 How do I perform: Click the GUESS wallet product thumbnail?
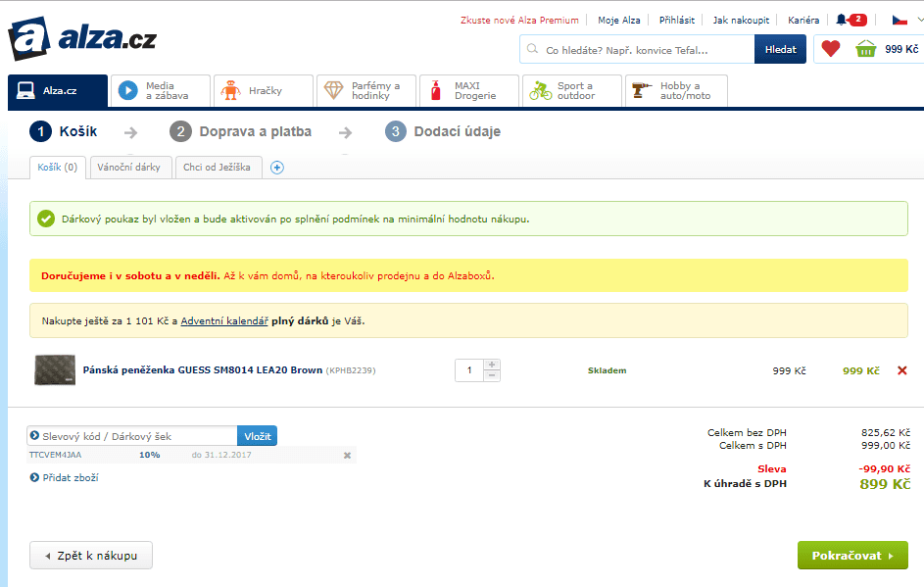coord(54,369)
